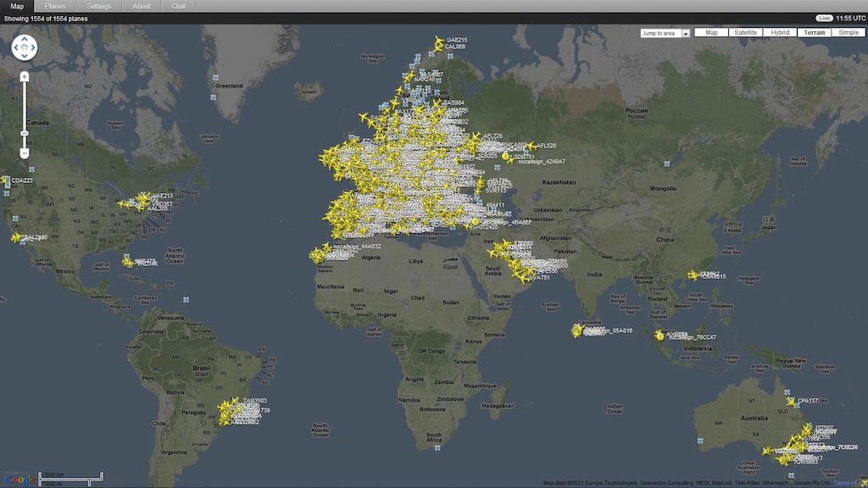Select plane AFL528 icon
Image resolution: width=868 pixels, height=488 pixels.
tap(531, 146)
